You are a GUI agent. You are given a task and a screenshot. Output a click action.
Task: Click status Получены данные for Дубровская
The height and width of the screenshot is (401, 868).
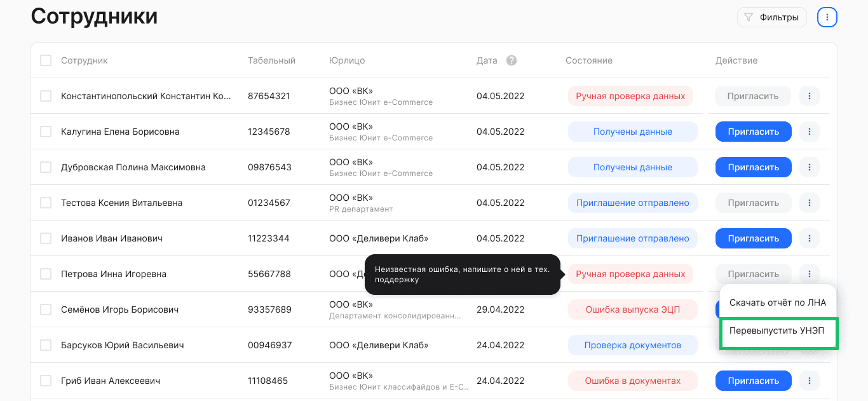click(633, 167)
